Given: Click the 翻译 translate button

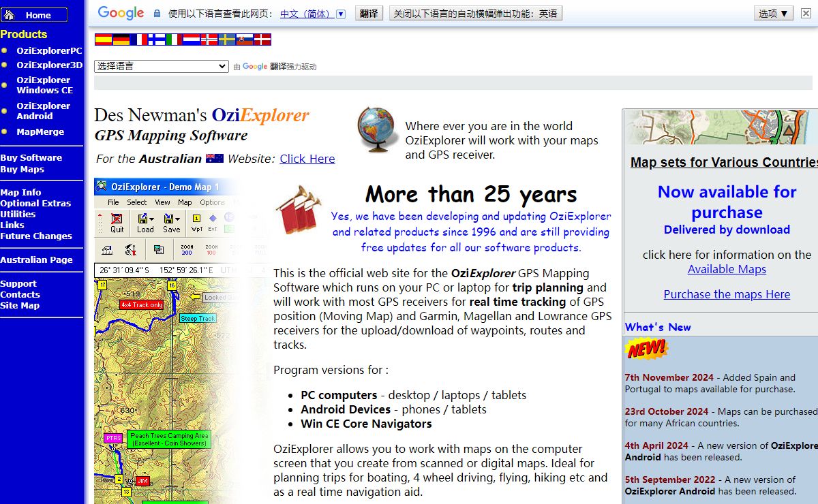Looking at the screenshot, I should (x=369, y=13).
